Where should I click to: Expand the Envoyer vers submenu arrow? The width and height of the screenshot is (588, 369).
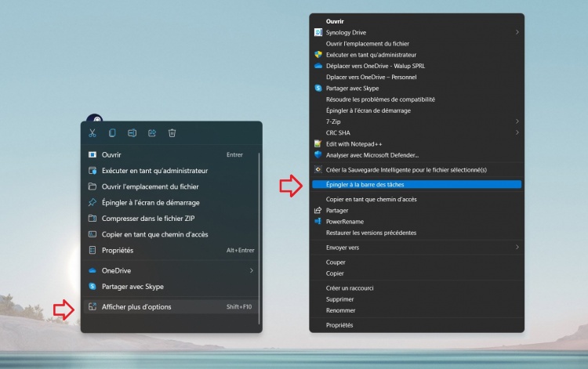tap(517, 248)
